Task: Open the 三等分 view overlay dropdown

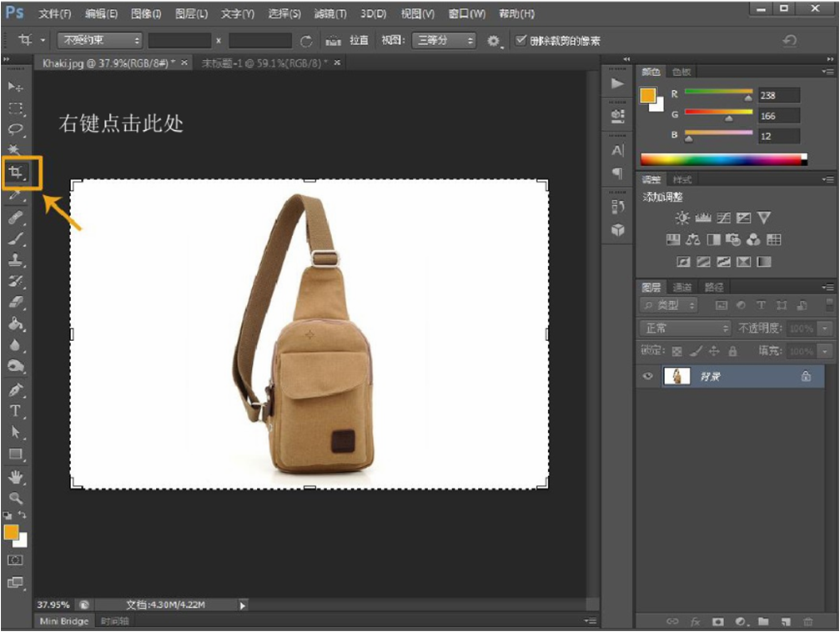Action: 445,40
